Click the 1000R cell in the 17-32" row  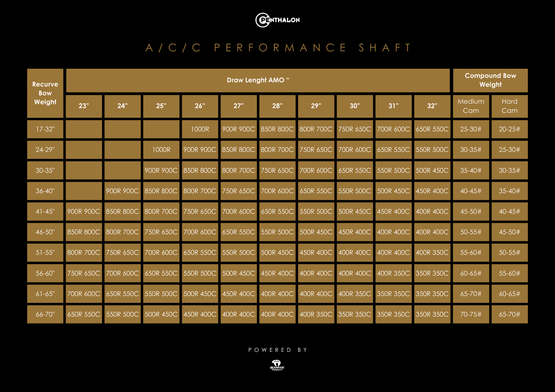pyautogui.click(x=200, y=129)
